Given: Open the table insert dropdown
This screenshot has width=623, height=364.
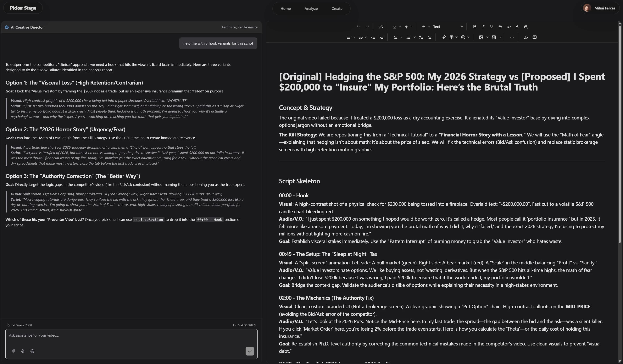Looking at the screenshot, I should pos(456,37).
